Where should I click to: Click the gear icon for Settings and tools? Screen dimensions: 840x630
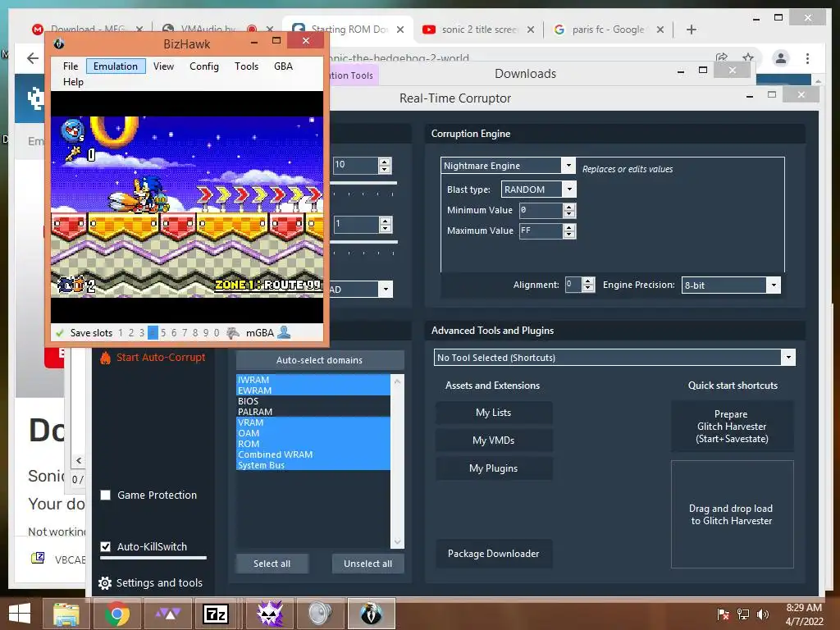pyautogui.click(x=105, y=583)
